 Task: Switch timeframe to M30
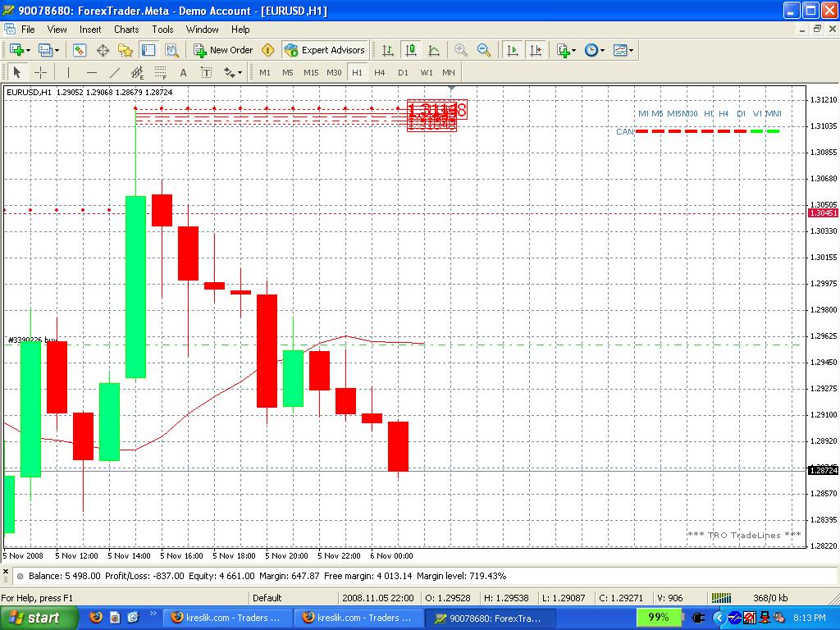pyautogui.click(x=334, y=72)
